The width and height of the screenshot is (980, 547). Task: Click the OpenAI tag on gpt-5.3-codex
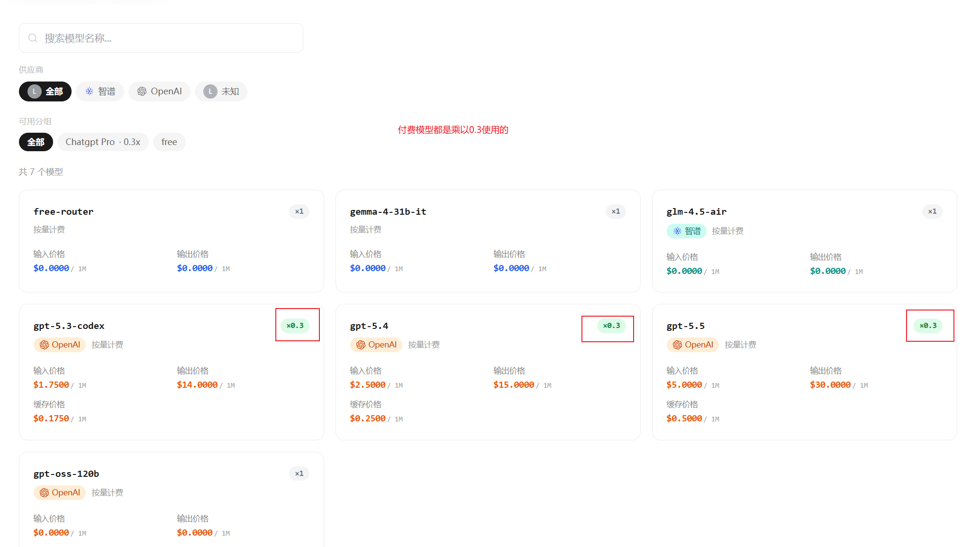pyautogui.click(x=60, y=345)
